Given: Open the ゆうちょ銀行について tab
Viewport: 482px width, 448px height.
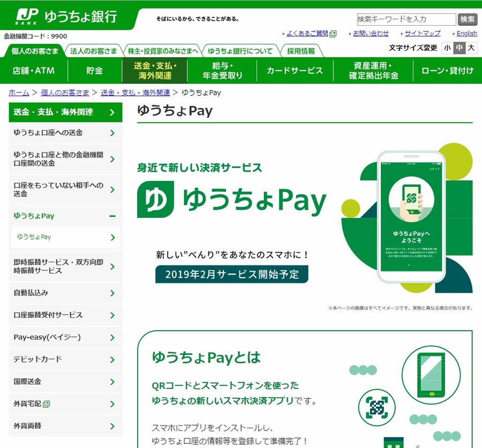Looking at the screenshot, I should pos(240,51).
